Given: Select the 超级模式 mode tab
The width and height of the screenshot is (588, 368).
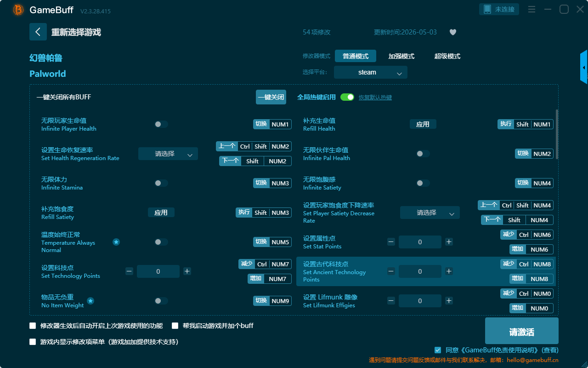Looking at the screenshot, I should (x=447, y=56).
